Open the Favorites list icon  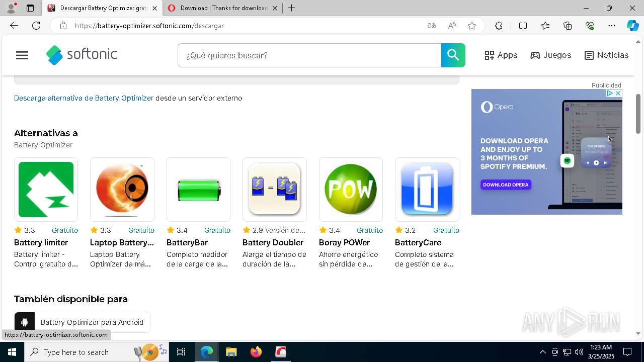click(545, 26)
